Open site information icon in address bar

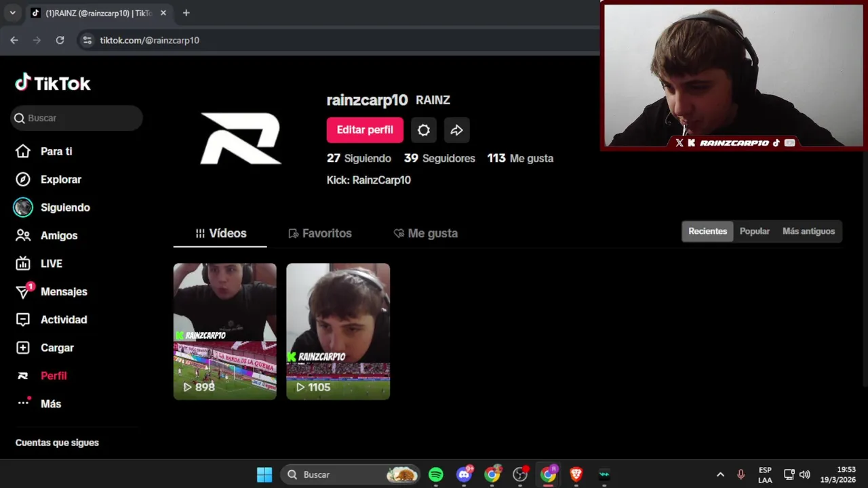[x=87, y=40]
